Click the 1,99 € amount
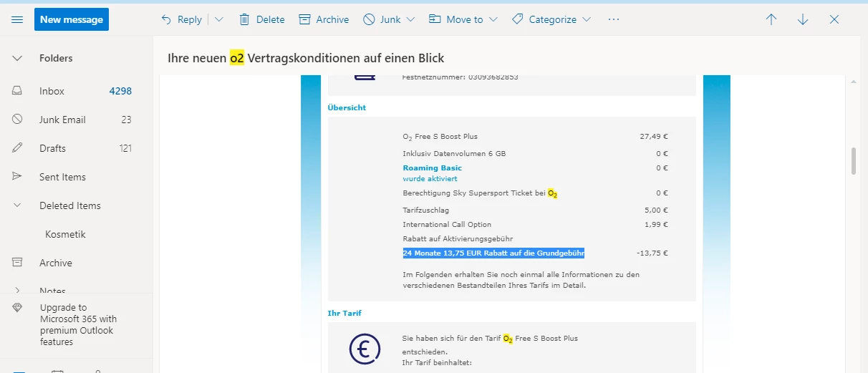The height and width of the screenshot is (373, 868). tap(656, 224)
